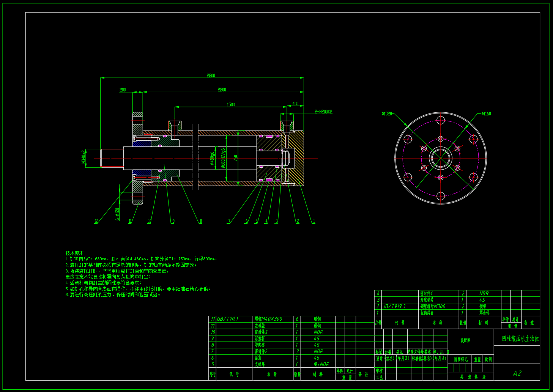This screenshot has width=553, height=392.
Task: Select balloon number 1 leader label
Action: point(314,221)
